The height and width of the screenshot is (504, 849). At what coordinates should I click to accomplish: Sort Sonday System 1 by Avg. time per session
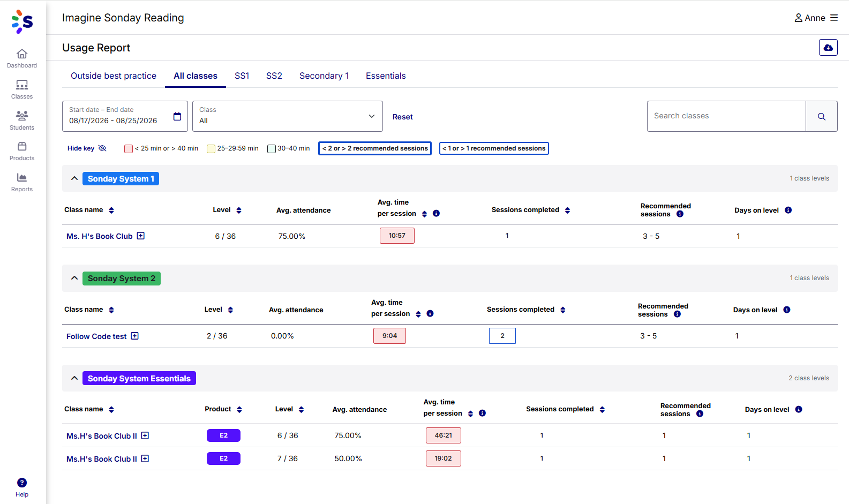click(x=424, y=214)
